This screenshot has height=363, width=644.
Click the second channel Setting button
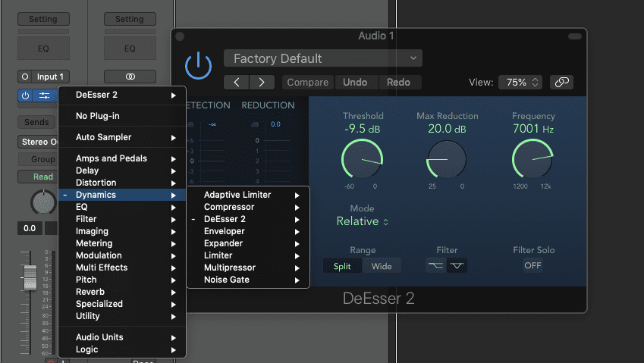tap(130, 19)
